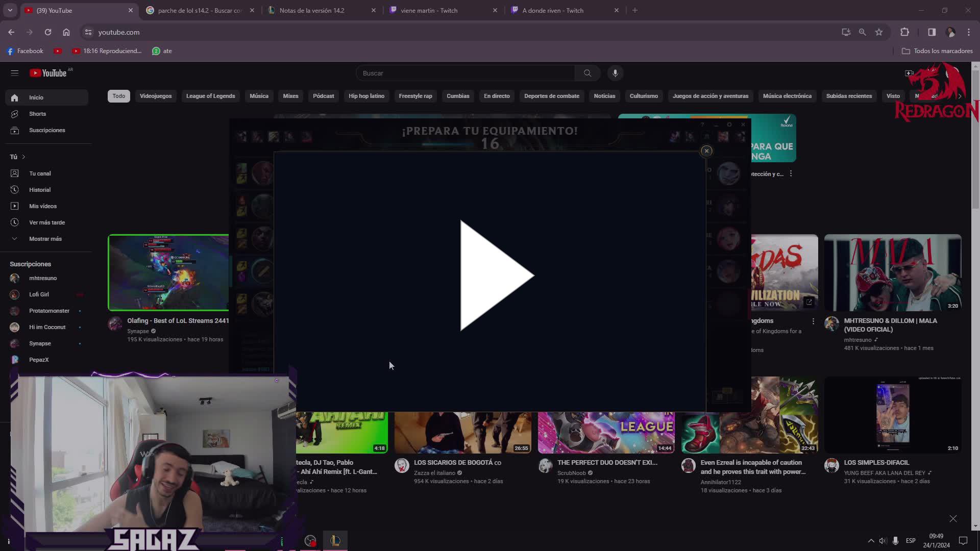980x551 pixels.
Task: Open Historial in the YouTube sidebar
Action: click(40, 189)
